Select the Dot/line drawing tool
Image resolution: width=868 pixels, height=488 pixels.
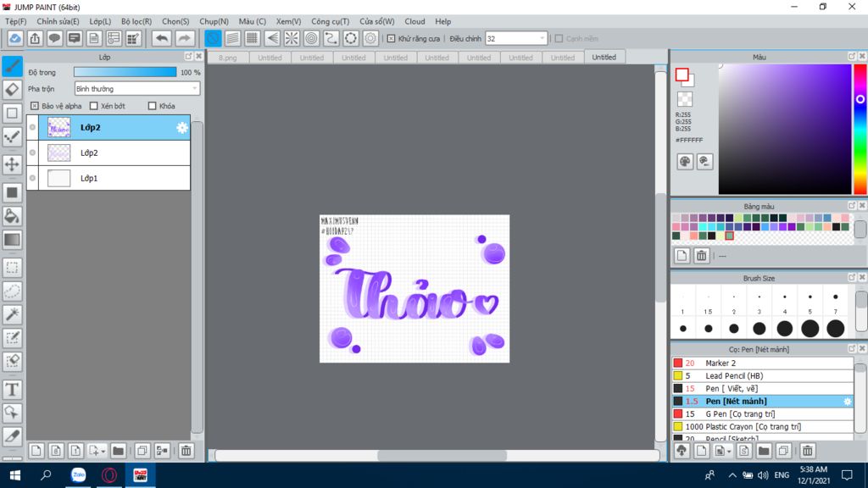(x=12, y=136)
